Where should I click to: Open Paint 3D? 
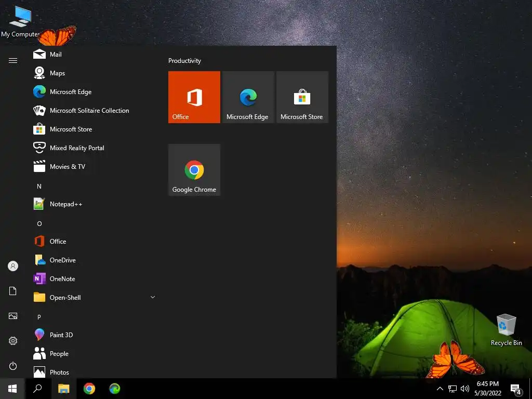[96, 335]
